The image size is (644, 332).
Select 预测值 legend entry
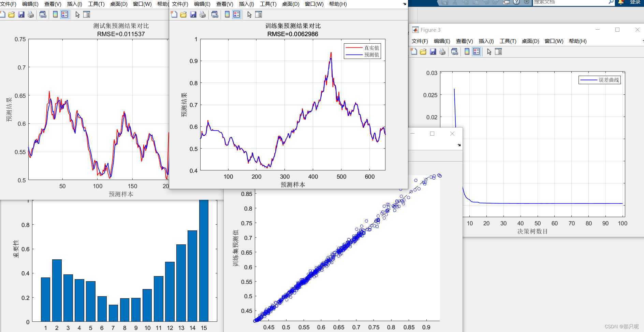(x=362, y=55)
